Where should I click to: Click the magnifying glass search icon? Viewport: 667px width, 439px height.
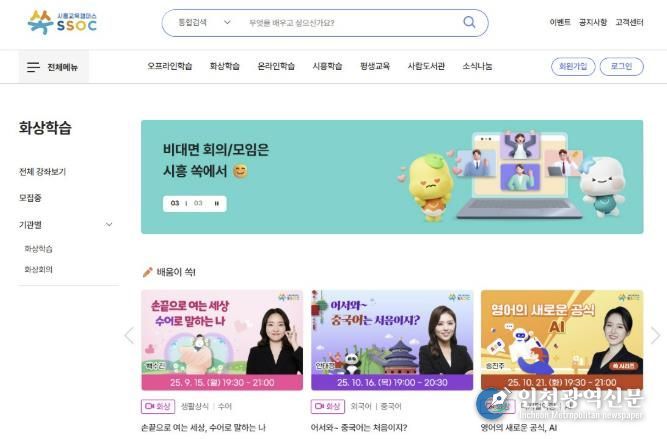click(469, 22)
